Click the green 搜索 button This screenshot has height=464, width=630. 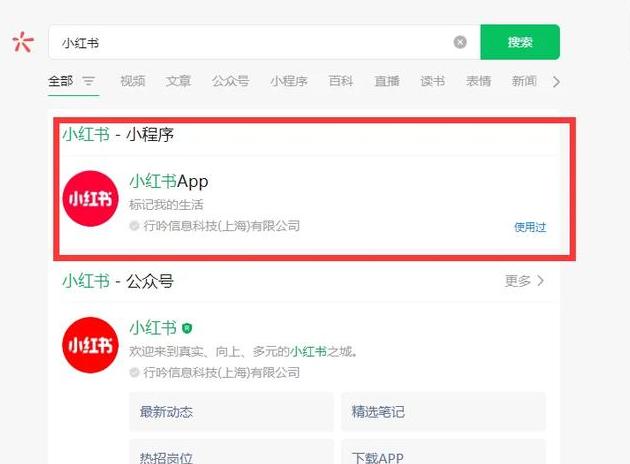[520, 42]
